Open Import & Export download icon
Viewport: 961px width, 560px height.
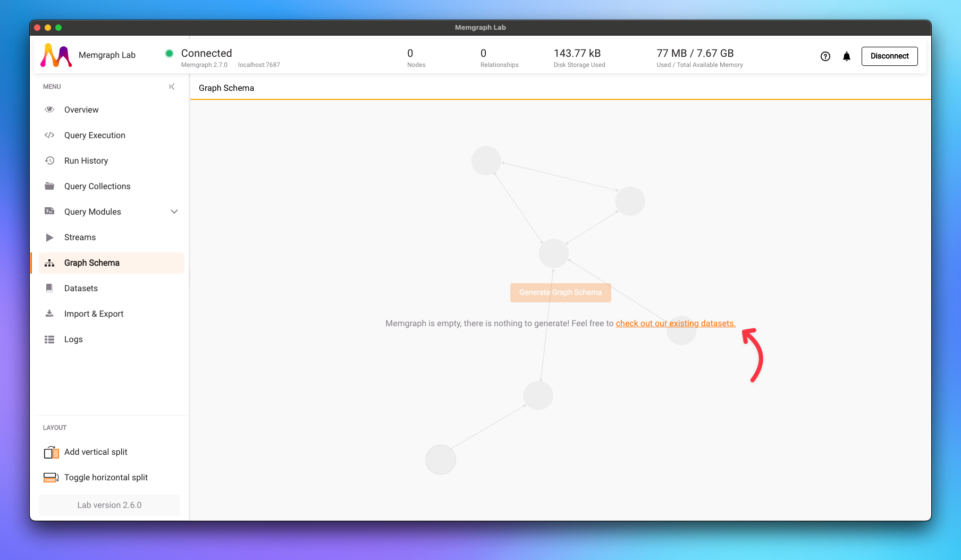pyautogui.click(x=49, y=313)
